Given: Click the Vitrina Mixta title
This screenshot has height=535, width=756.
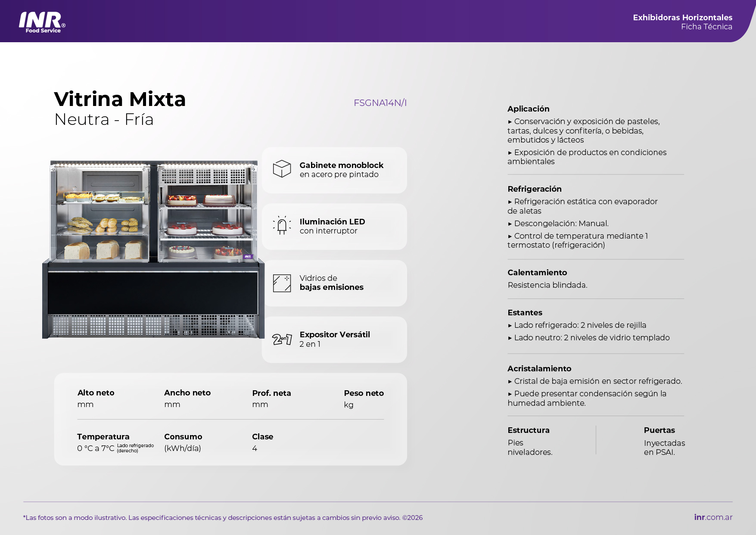Looking at the screenshot, I should 120,100.
